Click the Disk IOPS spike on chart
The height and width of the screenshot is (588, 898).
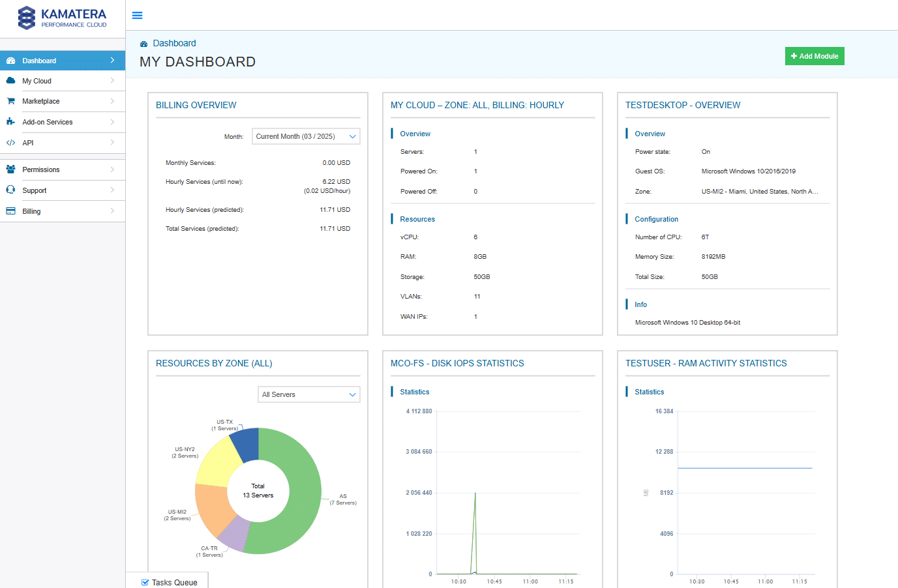475,495
